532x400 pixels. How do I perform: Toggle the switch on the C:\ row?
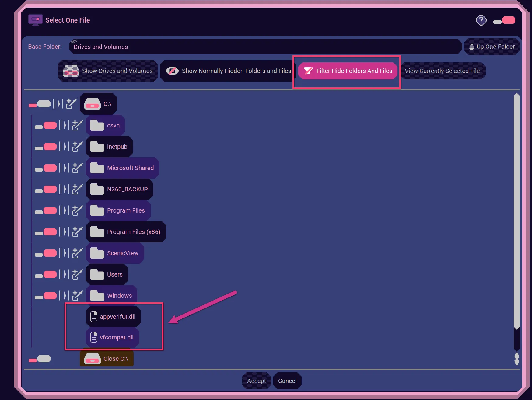point(40,104)
